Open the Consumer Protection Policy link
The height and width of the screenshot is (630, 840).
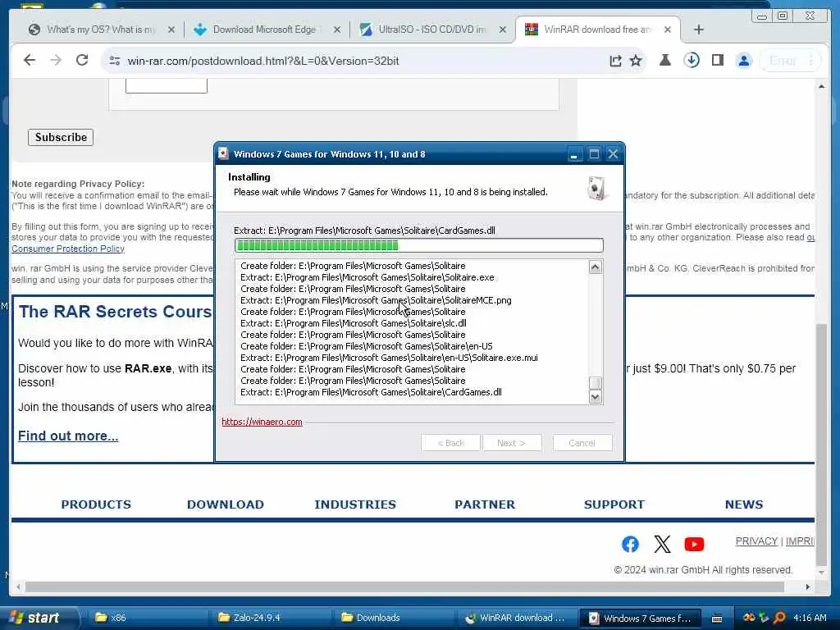pyautogui.click(x=68, y=249)
